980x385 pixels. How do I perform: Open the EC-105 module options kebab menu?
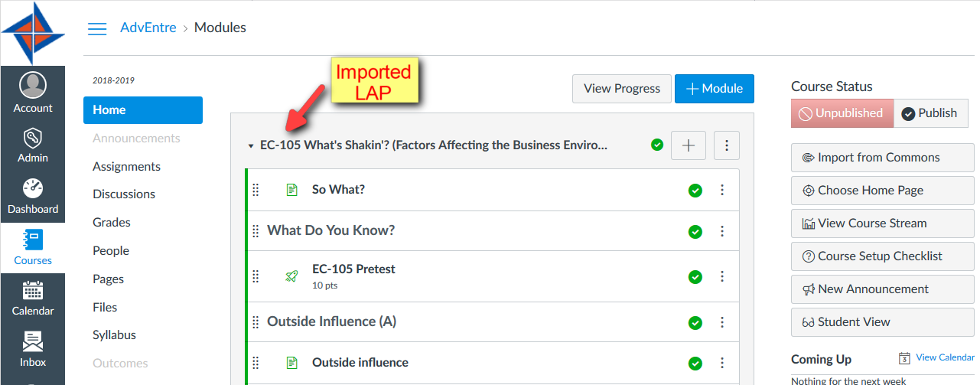pyautogui.click(x=727, y=145)
